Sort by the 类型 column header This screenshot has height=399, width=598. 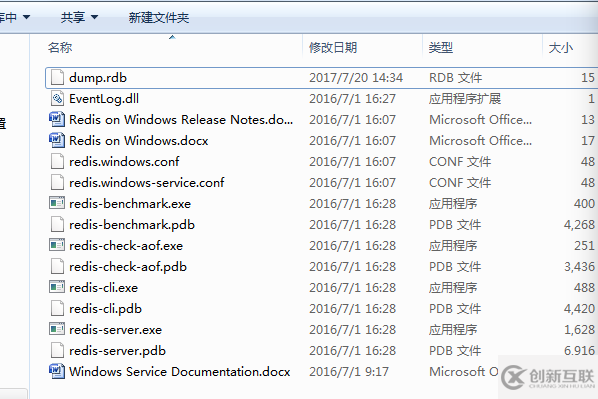pos(441,48)
